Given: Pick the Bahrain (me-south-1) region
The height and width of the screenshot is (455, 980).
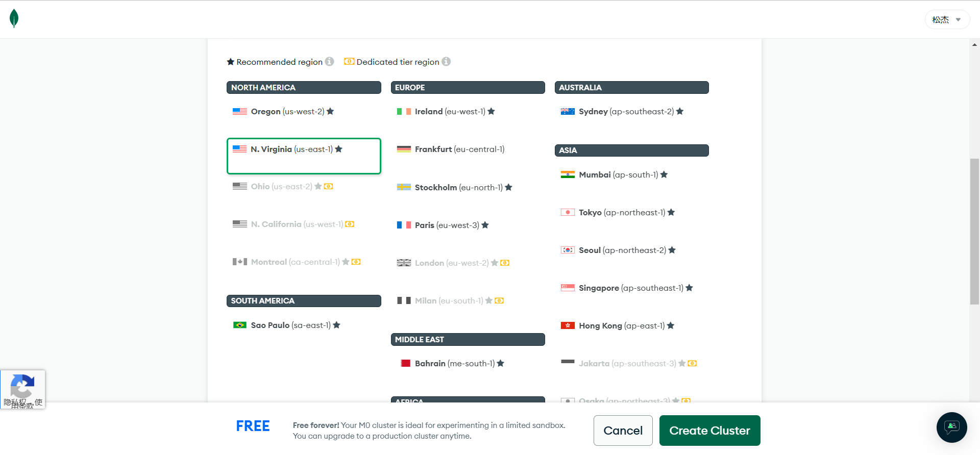Looking at the screenshot, I should pyautogui.click(x=468, y=364).
